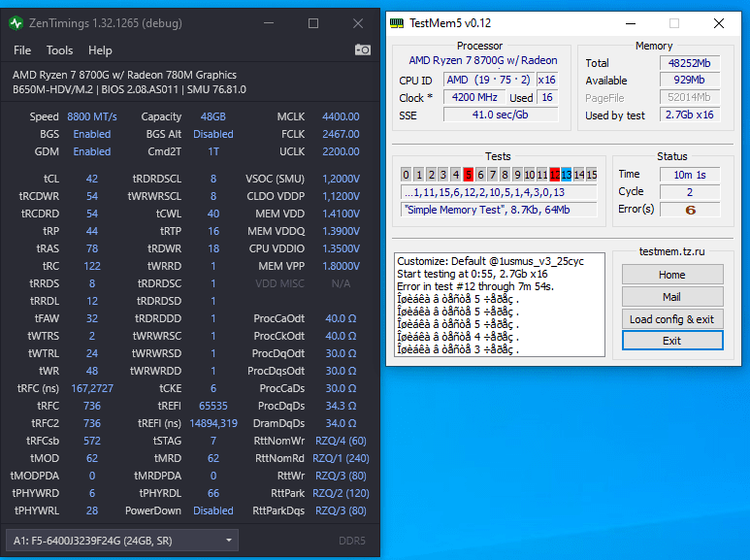Click the tCL value 42
Image resolution: width=750 pixels, height=560 pixels.
[92, 179]
